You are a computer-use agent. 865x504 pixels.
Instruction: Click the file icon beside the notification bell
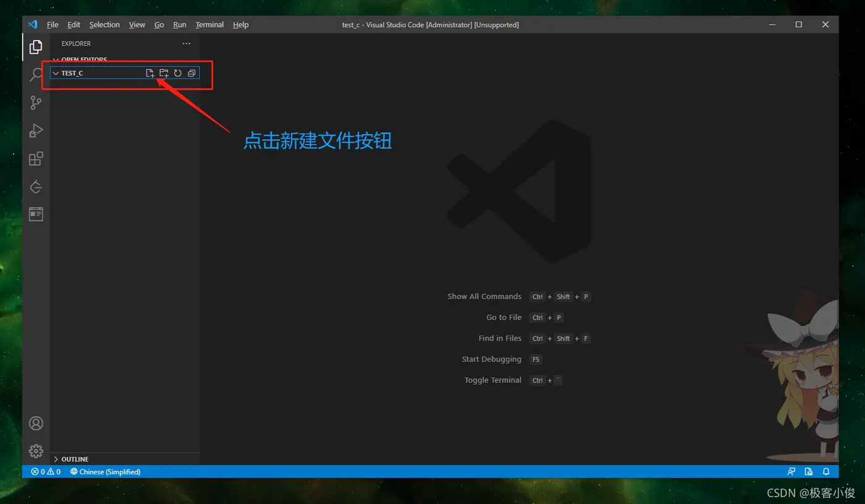(809, 472)
